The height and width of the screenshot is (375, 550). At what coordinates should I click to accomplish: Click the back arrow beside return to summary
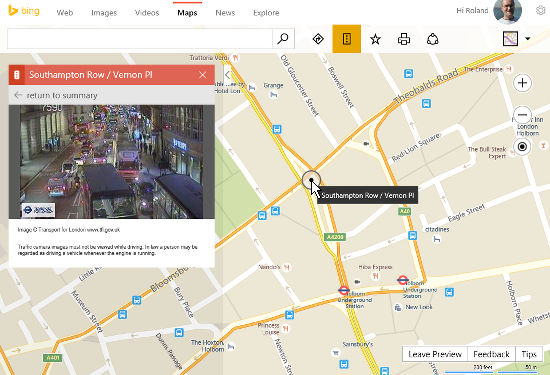tap(18, 95)
